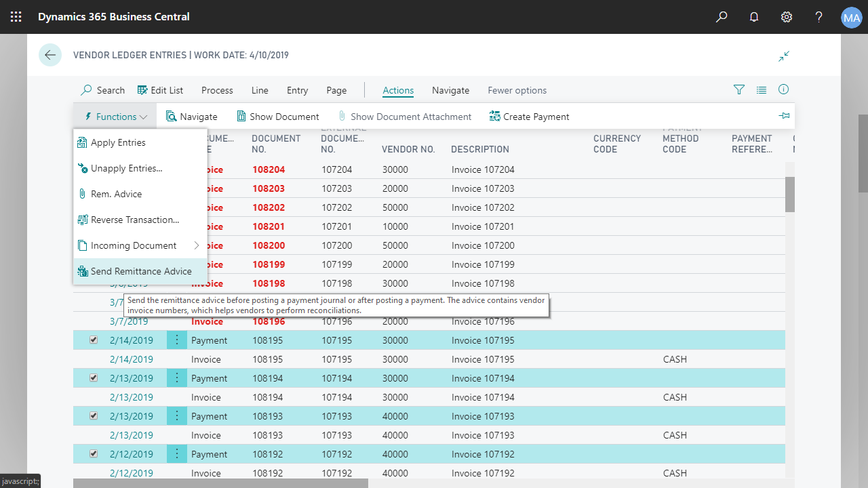This screenshot has height=488, width=868.
Task: Open row options for Payment 108193
Action: (x=177, y=416)
